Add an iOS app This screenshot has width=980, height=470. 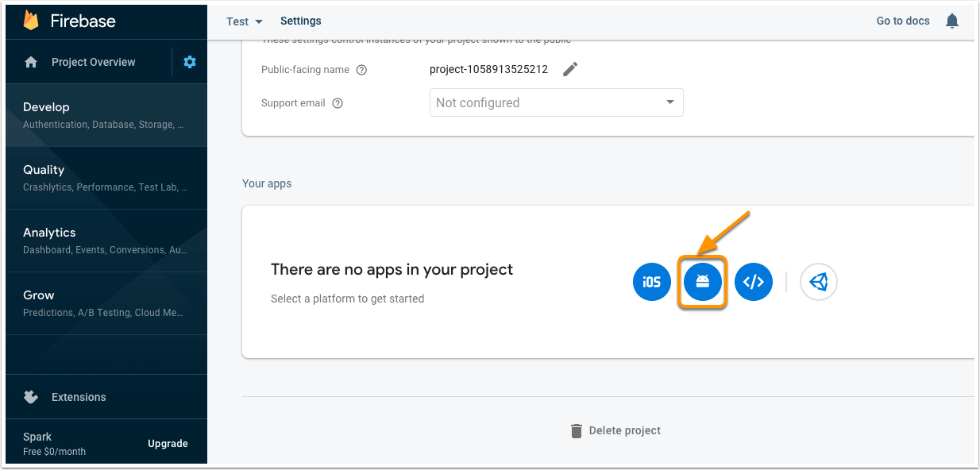point(652,282)
